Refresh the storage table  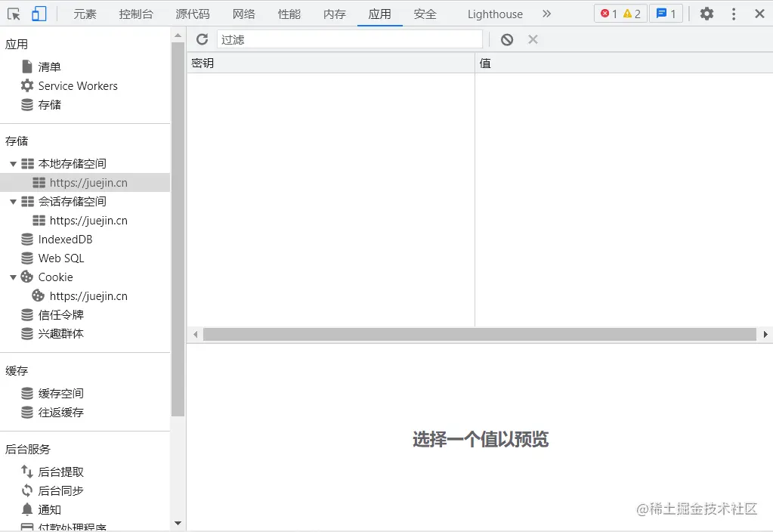202,39
